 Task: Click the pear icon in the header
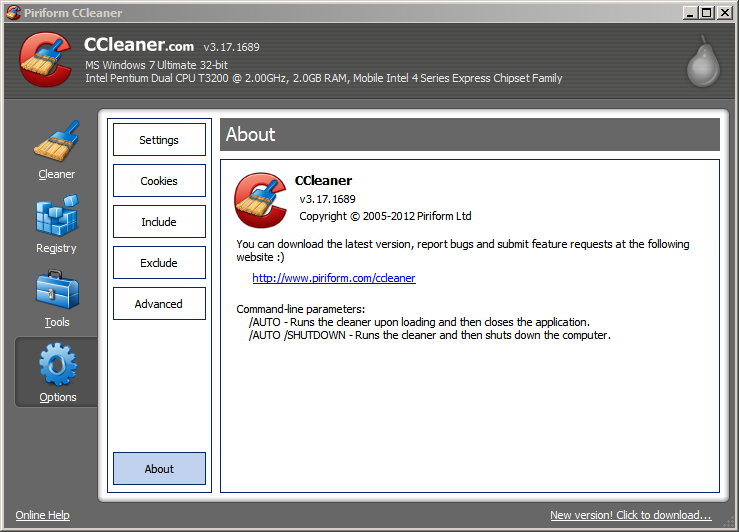coord(703,61)
